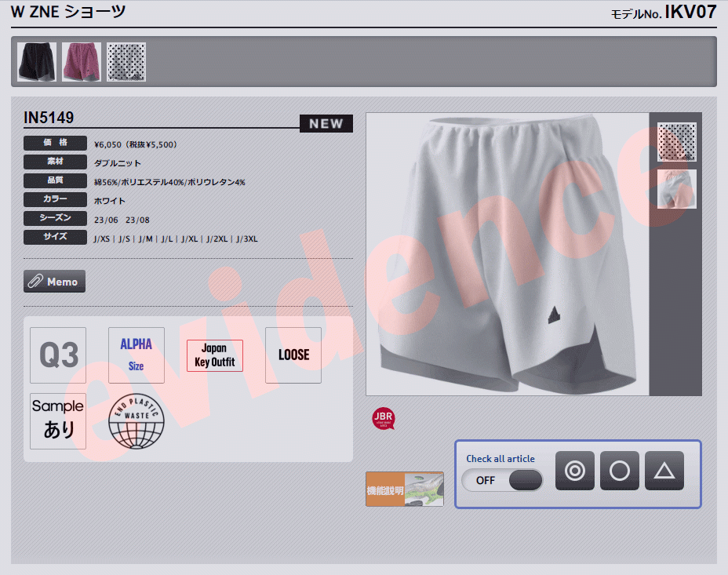Select the pink shorts color thumbnail
This screenshot has height=575, width=728.
point(82,62)
